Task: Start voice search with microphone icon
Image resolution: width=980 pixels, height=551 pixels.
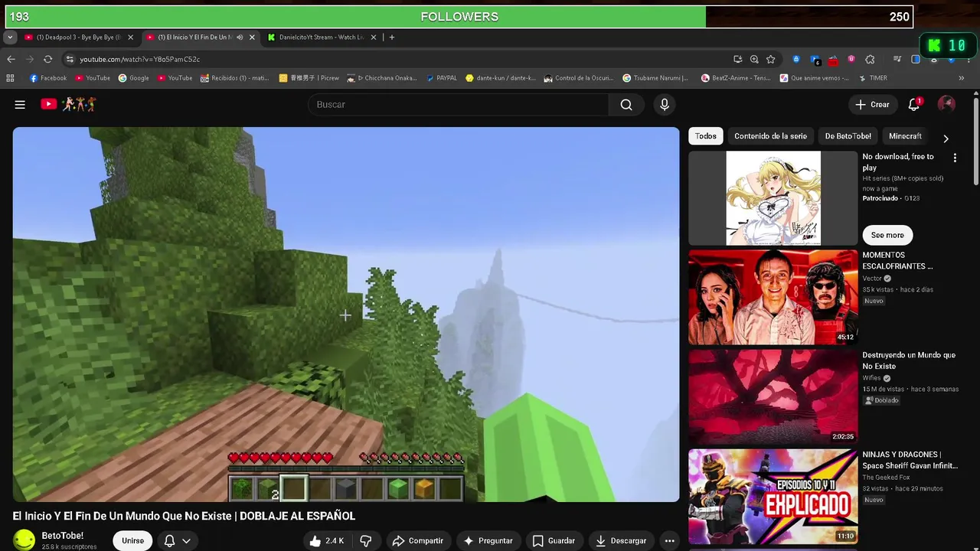Action: click(x=665, y=105)
